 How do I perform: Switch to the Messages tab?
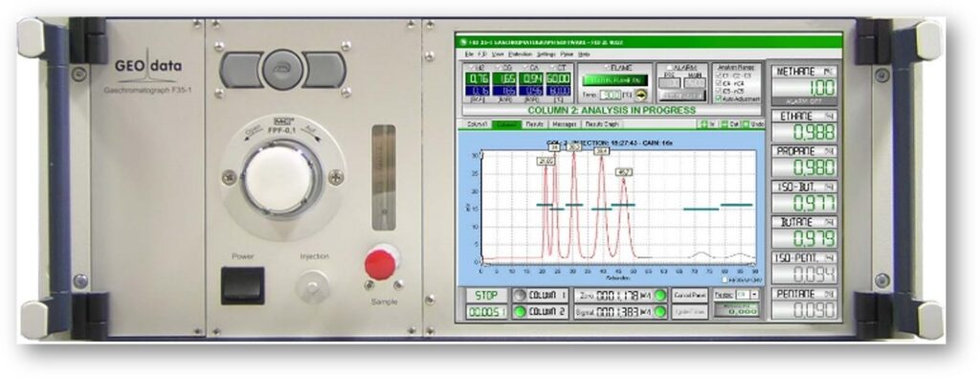565,124
